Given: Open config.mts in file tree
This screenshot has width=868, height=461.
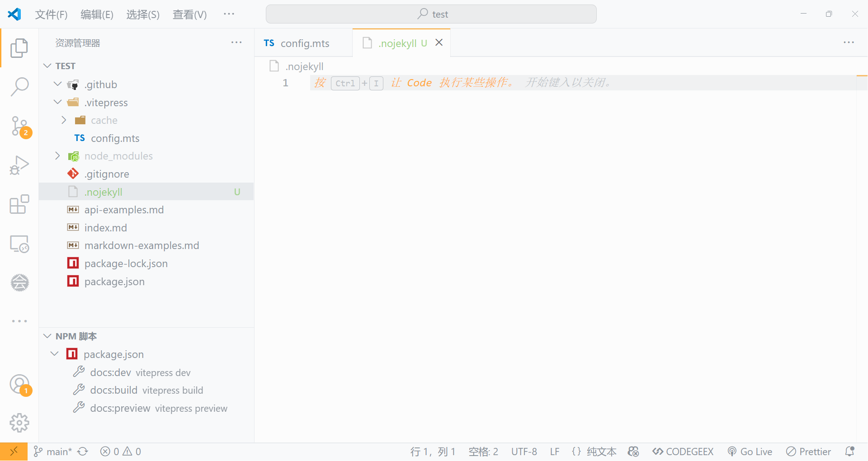Looking at the screenshot, I should [146, 138].
